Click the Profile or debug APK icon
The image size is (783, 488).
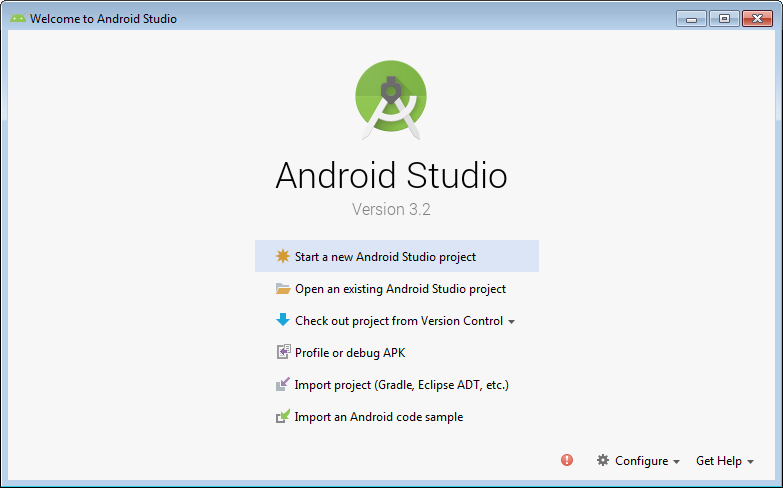tap(283, 353)
